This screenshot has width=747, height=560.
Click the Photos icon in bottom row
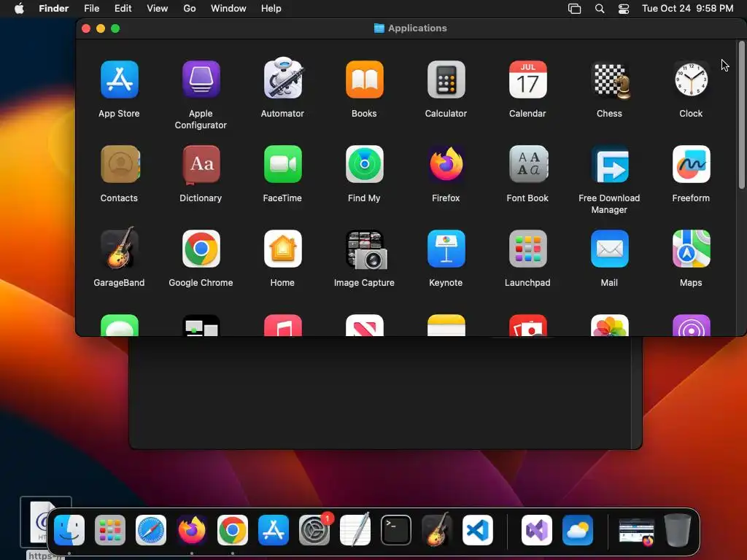coord(610,325)
